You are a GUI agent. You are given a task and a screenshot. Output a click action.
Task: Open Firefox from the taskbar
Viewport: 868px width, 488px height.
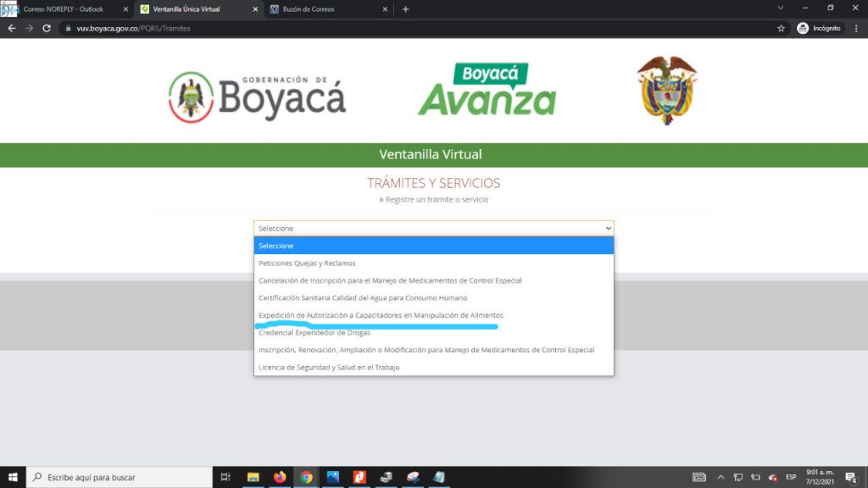[280, 477]
